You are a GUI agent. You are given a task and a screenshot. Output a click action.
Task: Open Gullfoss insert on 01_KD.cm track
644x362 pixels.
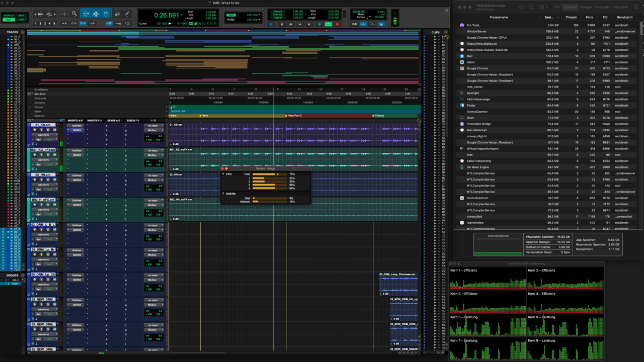[x=76, y=126]
